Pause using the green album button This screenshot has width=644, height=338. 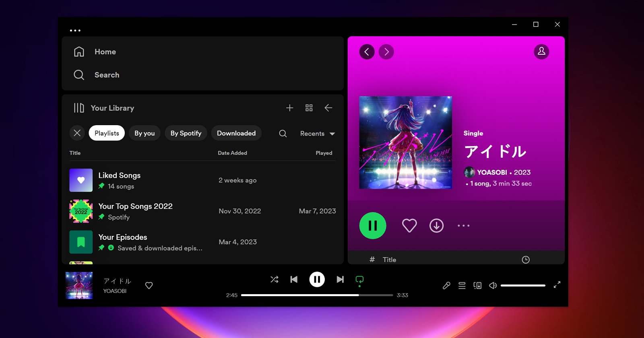(x=373, y=226)
